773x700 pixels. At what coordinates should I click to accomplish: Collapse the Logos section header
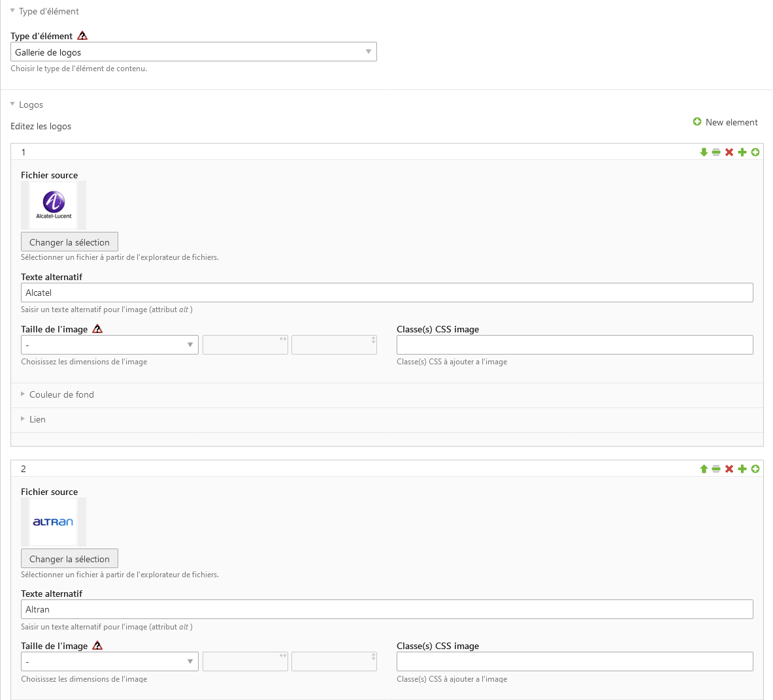(27, 104)
